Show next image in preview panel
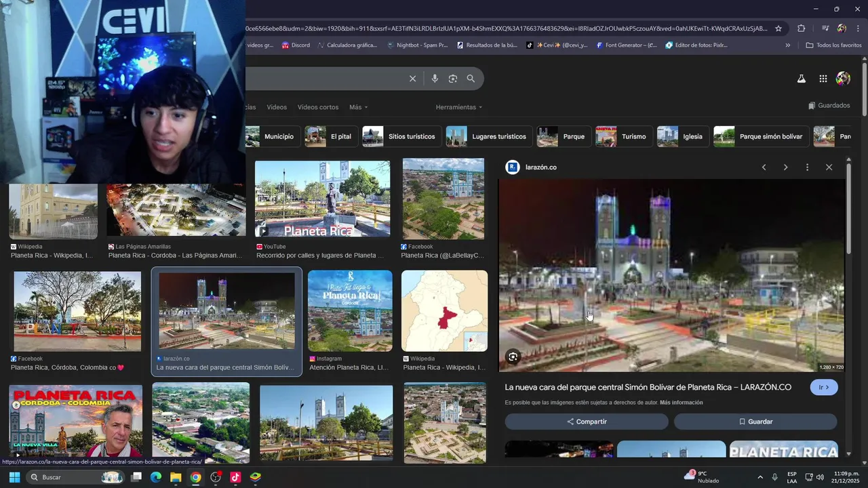This screenshot has width=868, height=488. (x=785, y=167)
